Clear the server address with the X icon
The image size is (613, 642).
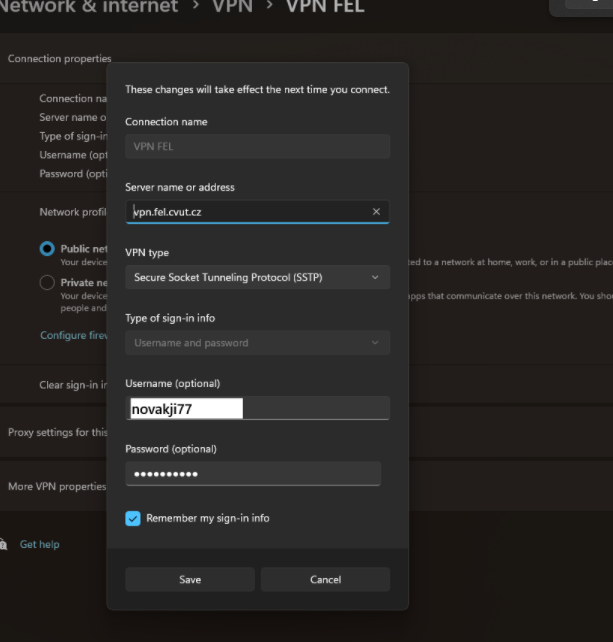[x=376, y=212]
